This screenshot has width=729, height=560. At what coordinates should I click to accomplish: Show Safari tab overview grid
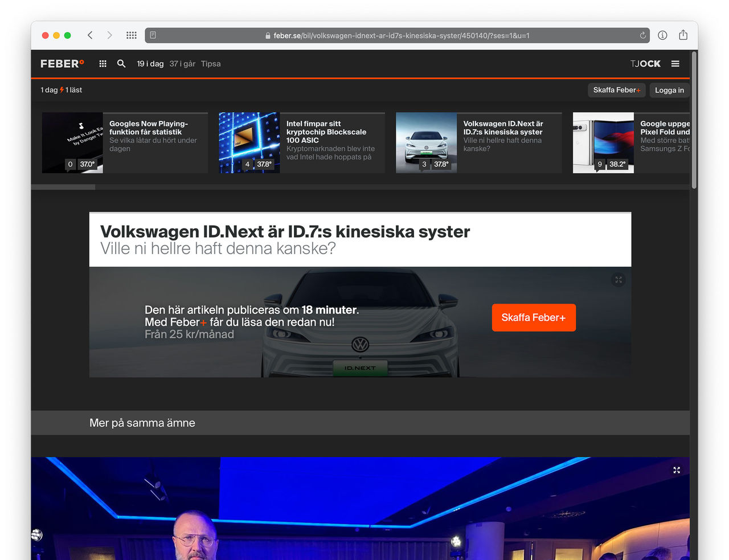pyautogui.click(x=132, y=35)
